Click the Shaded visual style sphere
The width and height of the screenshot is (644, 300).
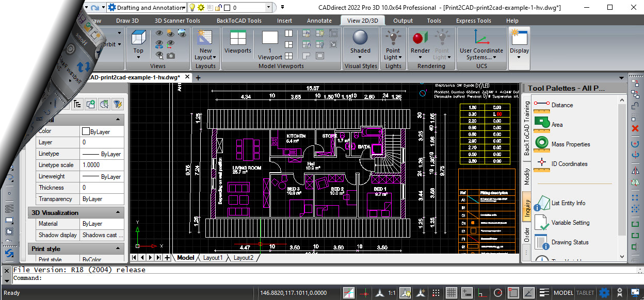point(360,38)
